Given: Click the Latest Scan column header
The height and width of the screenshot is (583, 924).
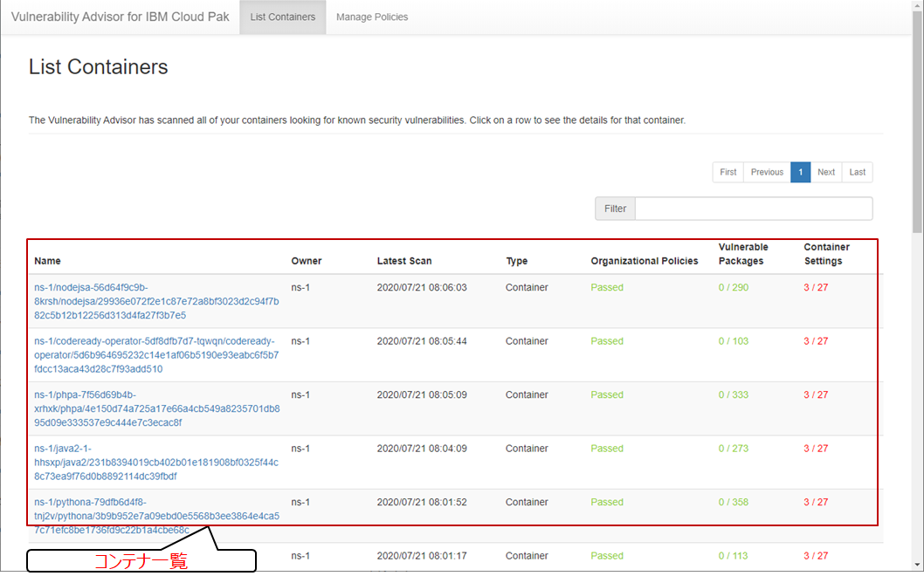Looking at the screenshot, I should (x=404, y=261).
